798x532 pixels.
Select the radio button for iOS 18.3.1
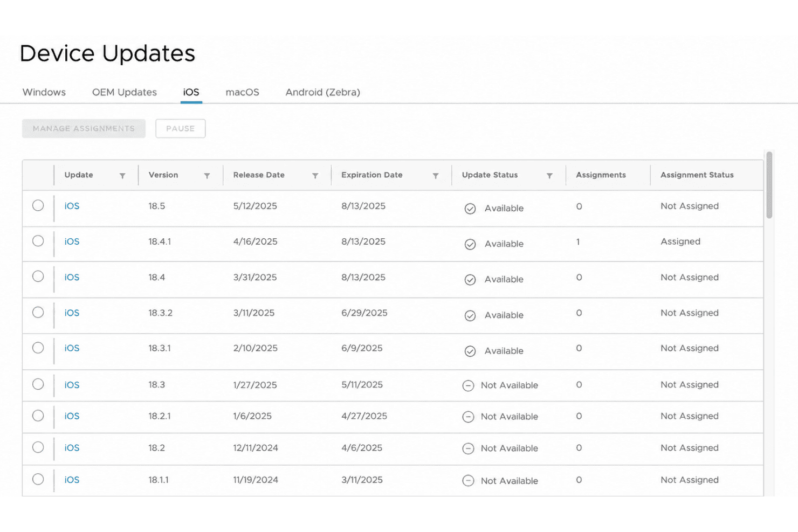click(x=38, y=348)
